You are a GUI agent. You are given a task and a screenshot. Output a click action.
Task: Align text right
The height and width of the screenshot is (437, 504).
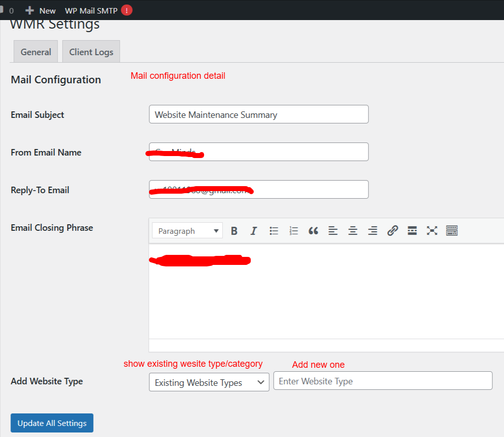point(373,231)
